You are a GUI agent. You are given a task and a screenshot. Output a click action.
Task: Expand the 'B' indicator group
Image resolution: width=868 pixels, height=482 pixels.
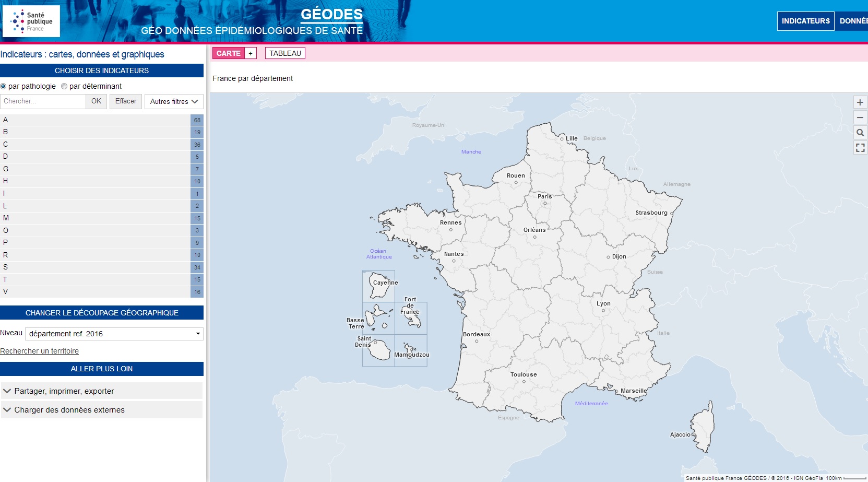point(102,132)
